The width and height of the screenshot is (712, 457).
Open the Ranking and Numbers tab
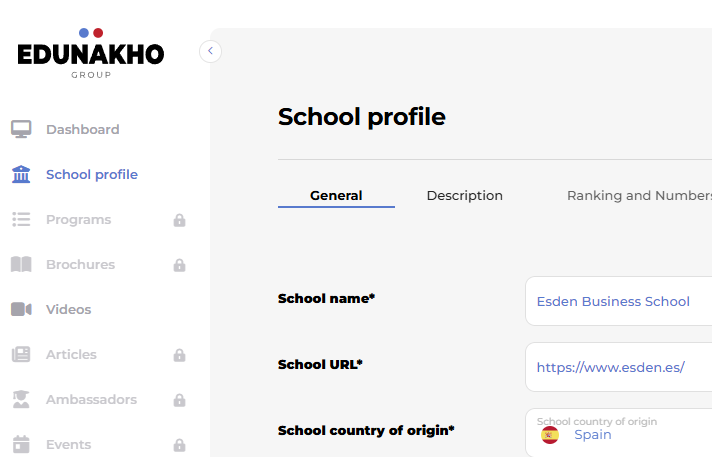[x=638, y=196]
